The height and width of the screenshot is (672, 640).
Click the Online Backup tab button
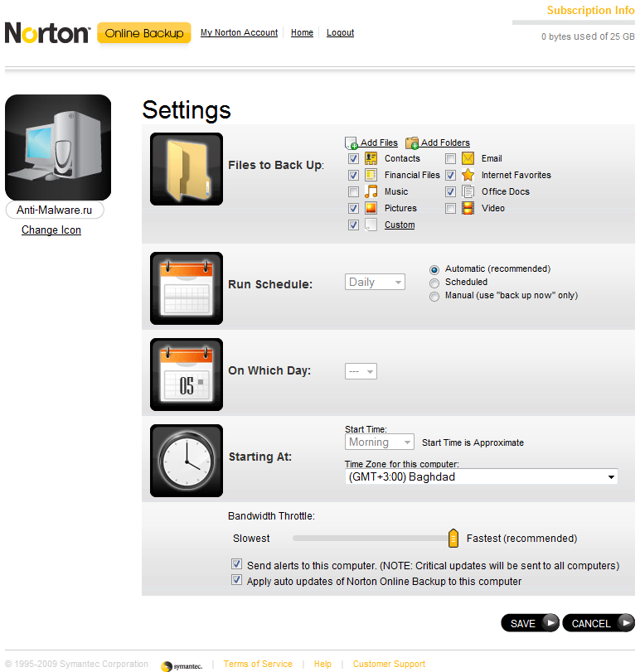click(x=144, y=33)
